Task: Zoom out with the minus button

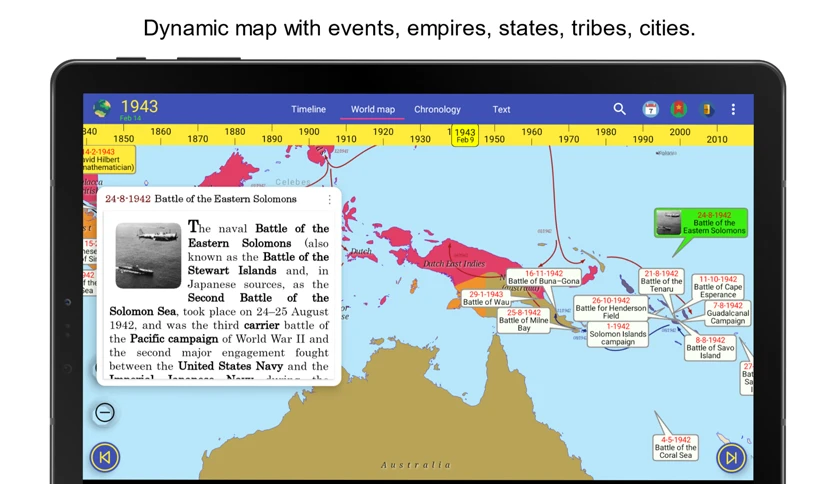Action: (104, 413)
